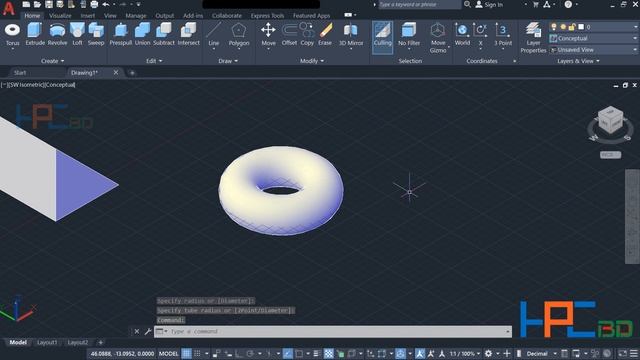The width and height of the screenshot is (640, 360).
Task: Toggle the layer 0 lightbulb on/off
Action: pyautogui.click(x=554, y=27)
